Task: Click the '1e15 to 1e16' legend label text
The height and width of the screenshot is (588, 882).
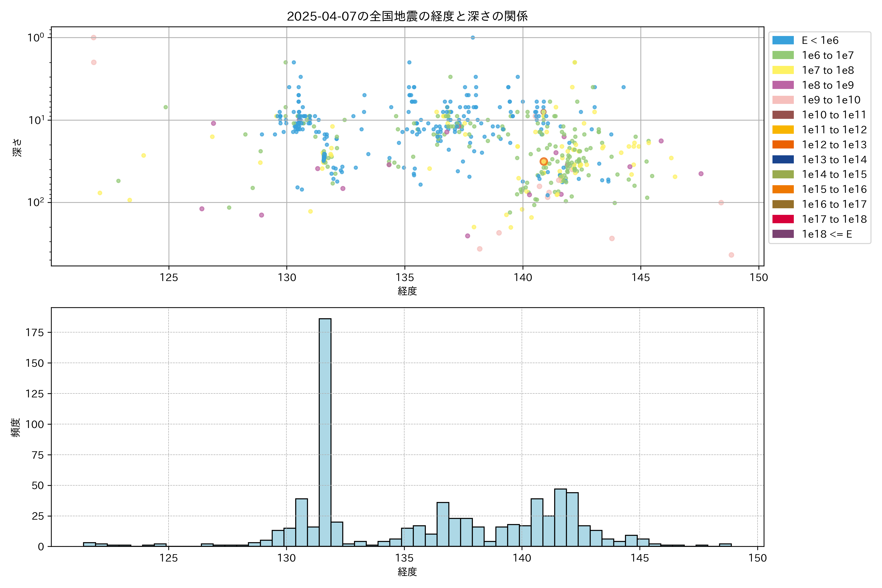Action: 834,189
